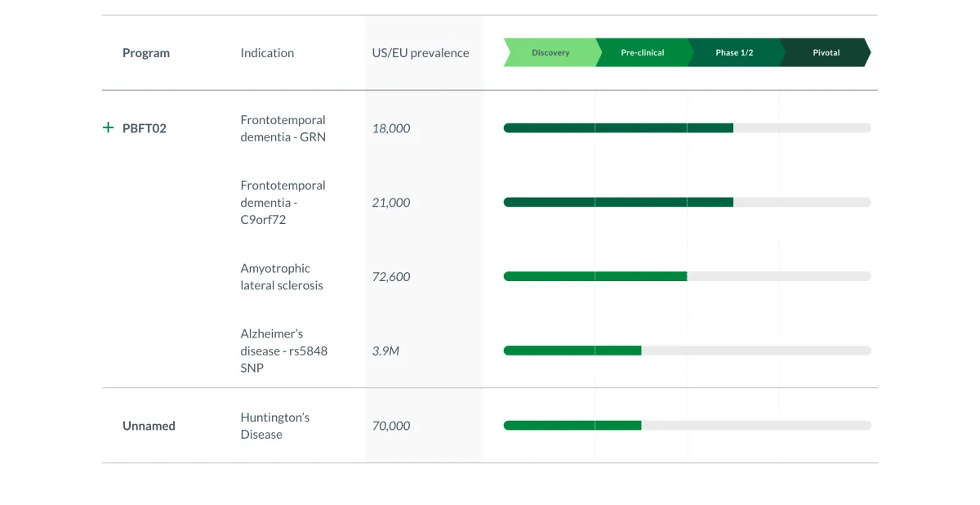
Task: Click Alzheimer's disease rs5848 progress bar
Action: tap(687, 351)
